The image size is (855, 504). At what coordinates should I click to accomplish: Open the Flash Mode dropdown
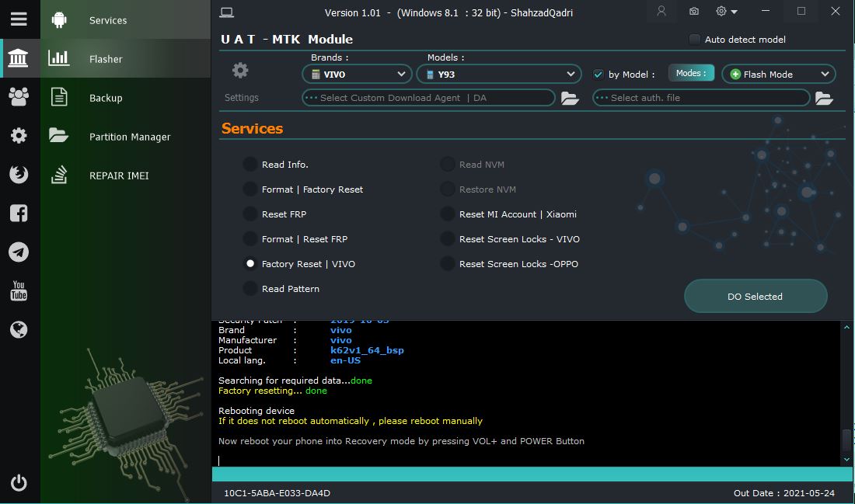point(779,74)
